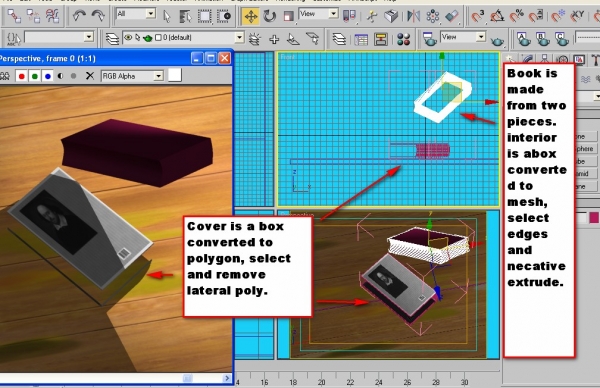Screen dimensions: 600x388
Task: Toggle the green channel display
Action: click(x=35, y=76)
